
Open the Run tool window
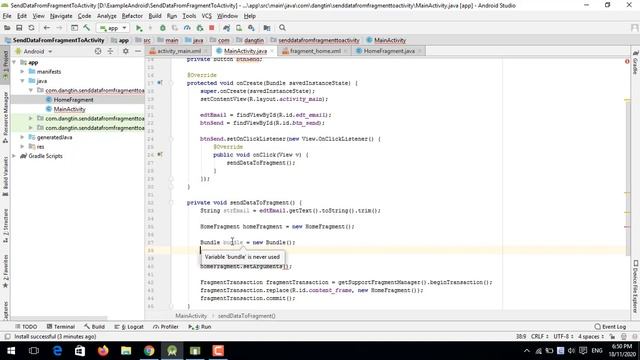tap(200, 327)
